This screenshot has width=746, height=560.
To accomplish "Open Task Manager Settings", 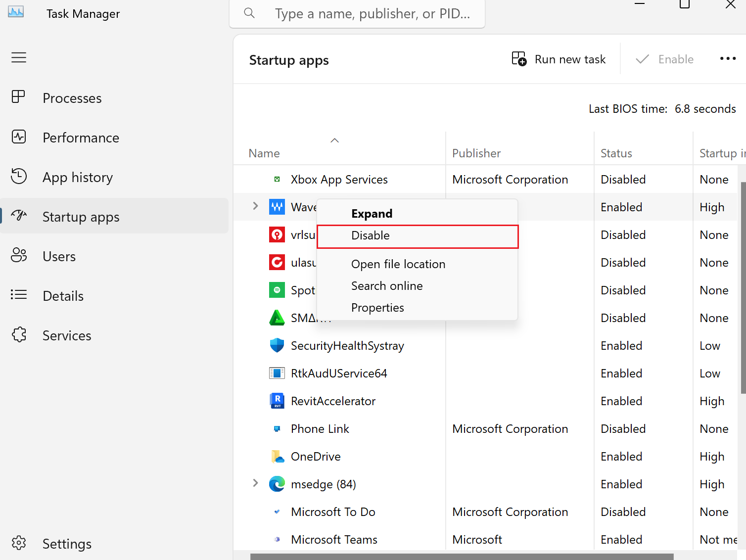I will [x=67, y=543].
